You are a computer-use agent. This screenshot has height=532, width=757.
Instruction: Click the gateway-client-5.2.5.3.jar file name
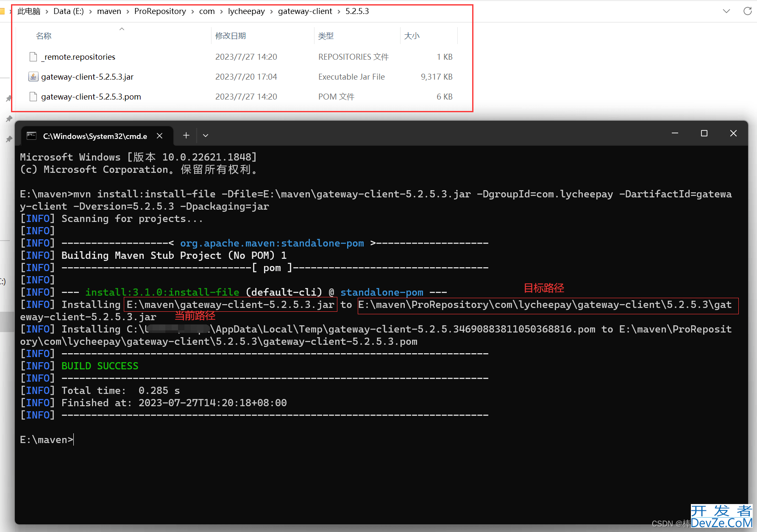(x=87, y=77)
